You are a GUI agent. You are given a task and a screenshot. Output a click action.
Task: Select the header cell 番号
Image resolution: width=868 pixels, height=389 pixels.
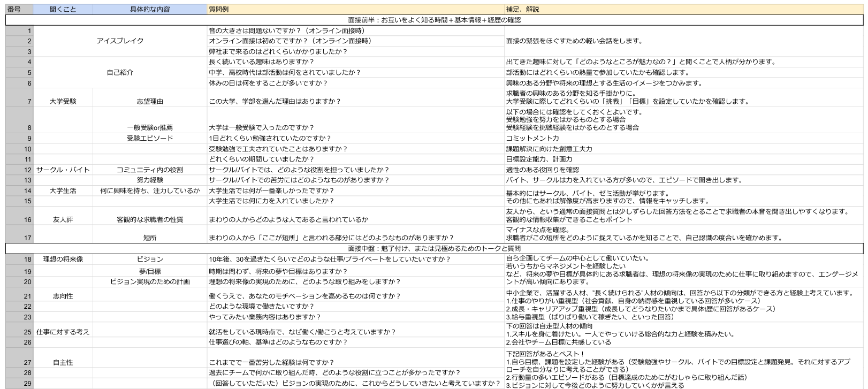[19, 9]
